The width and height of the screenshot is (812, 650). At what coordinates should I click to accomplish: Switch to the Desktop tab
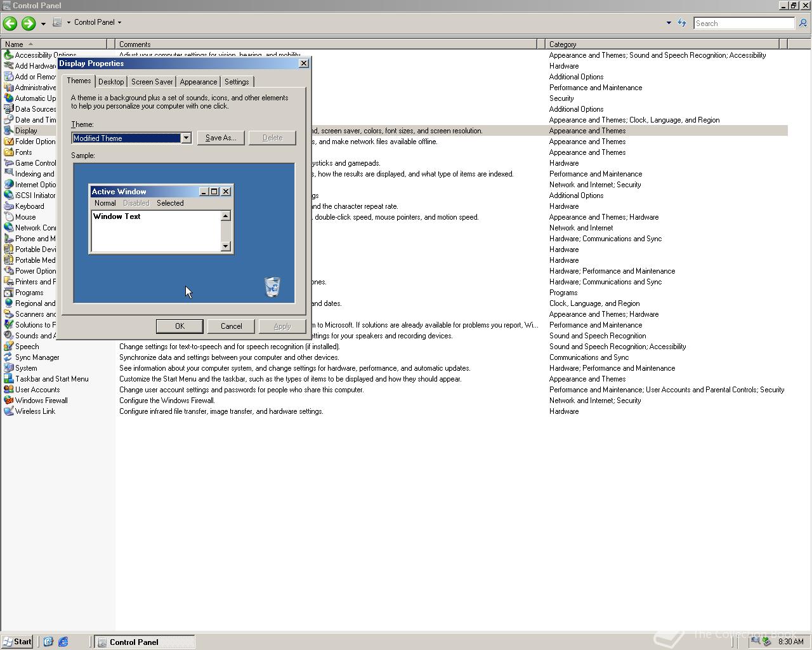(x=111, y=82)
